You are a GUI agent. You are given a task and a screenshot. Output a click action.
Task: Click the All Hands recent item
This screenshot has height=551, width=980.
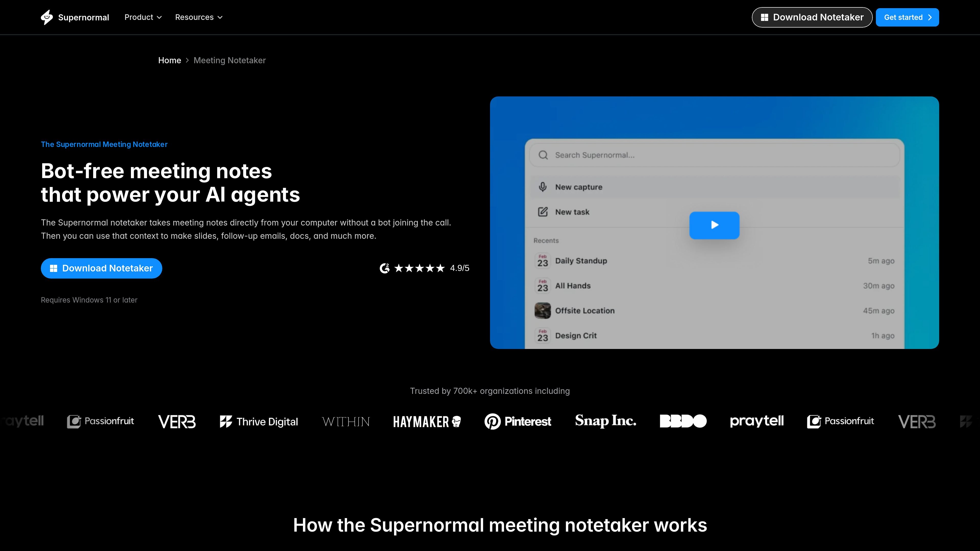[714, 286]
